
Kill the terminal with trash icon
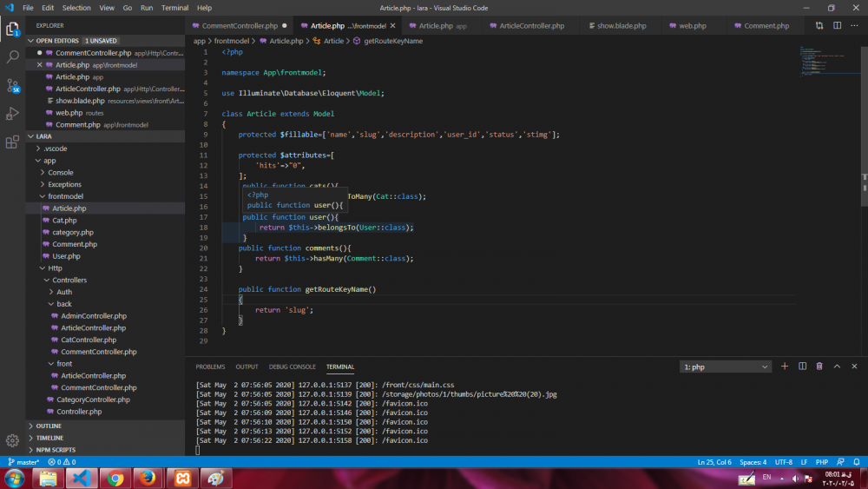tap(819, 367)
